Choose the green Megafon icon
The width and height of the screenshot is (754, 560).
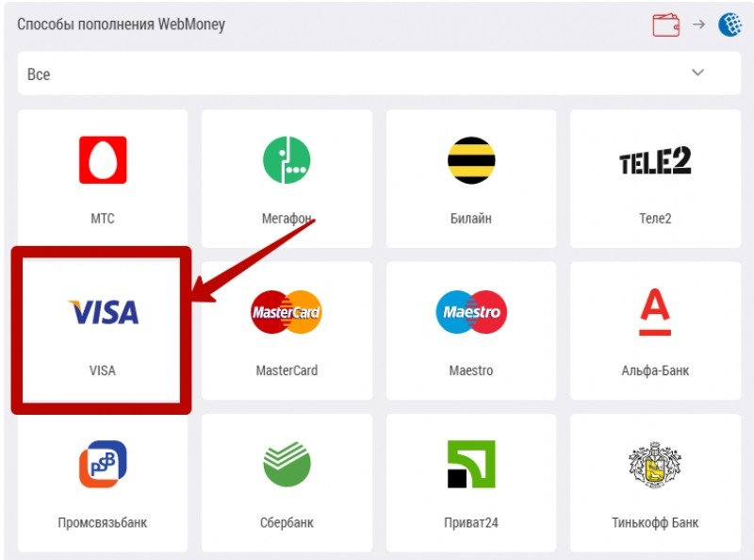287,159
